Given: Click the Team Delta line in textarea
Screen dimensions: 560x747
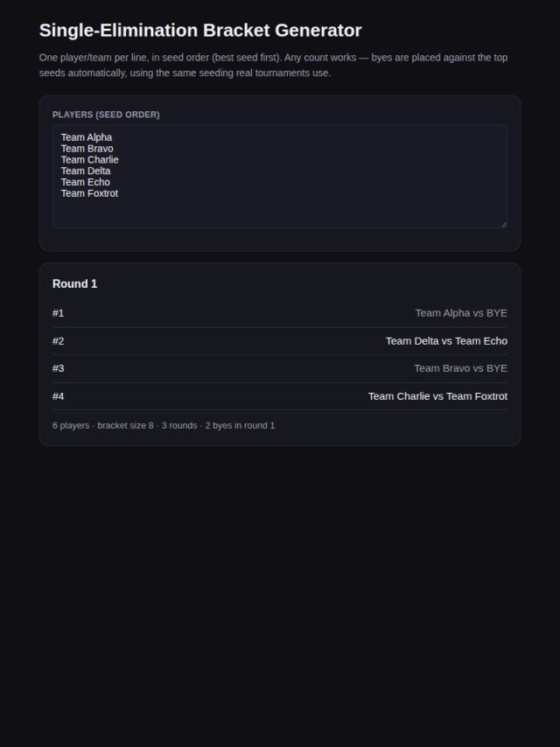Looking at the screenshot, I should tap(85, 171).
